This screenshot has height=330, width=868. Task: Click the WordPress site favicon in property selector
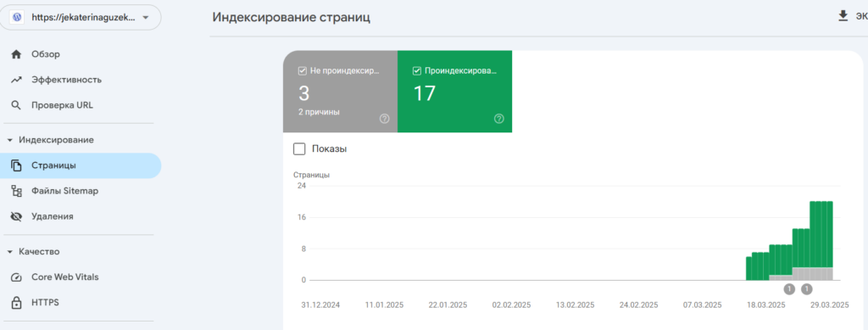(17, 17)
